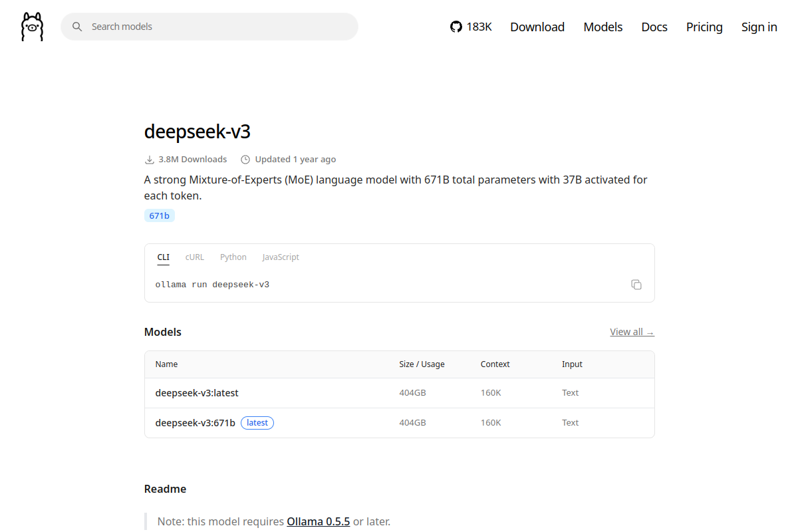Click 160K in the deepseek-v3:671b row
Image resolution: width=798 pixels, height=532 pixels.
click(491, 423)
